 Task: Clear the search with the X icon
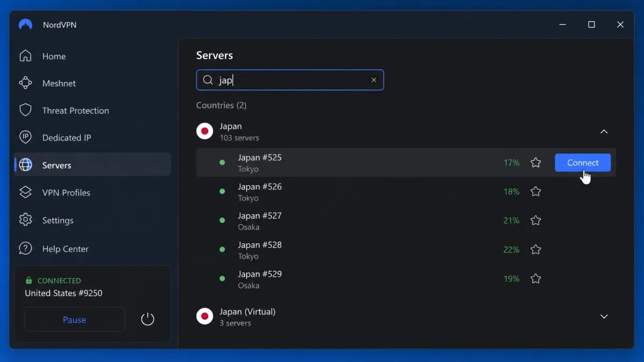(374, 80)
